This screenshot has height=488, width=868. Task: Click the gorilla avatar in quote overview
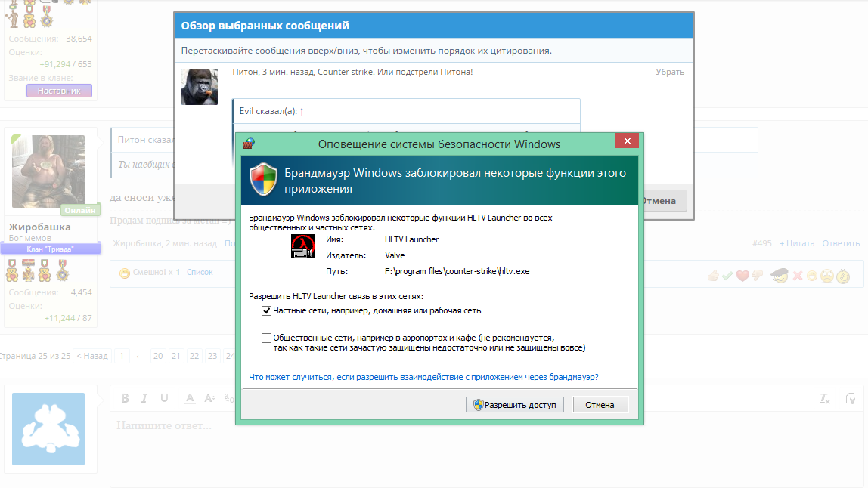pos(200,87)
